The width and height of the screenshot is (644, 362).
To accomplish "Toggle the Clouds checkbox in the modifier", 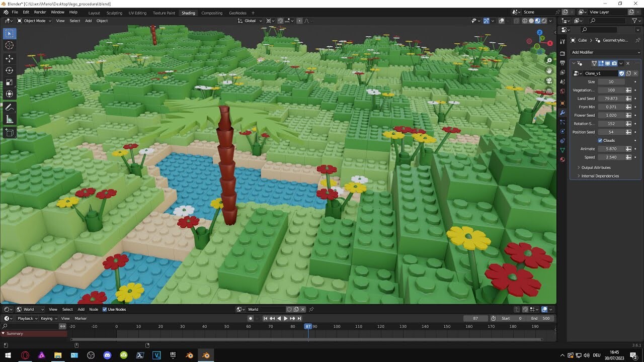I will 599,140.
